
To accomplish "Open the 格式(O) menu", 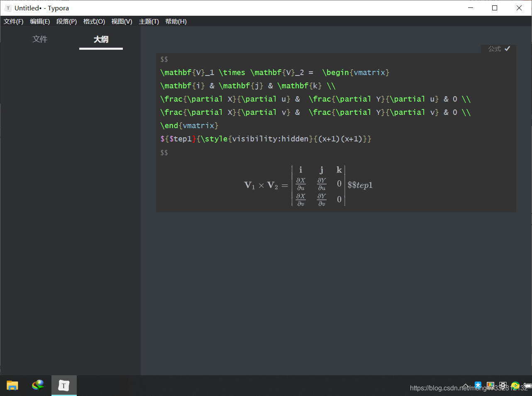I will pyautogui.click(x=94, y=22).
